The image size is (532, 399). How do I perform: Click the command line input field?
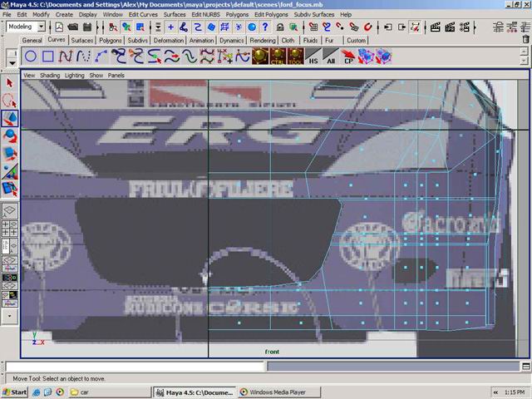(x=134, y=366)
